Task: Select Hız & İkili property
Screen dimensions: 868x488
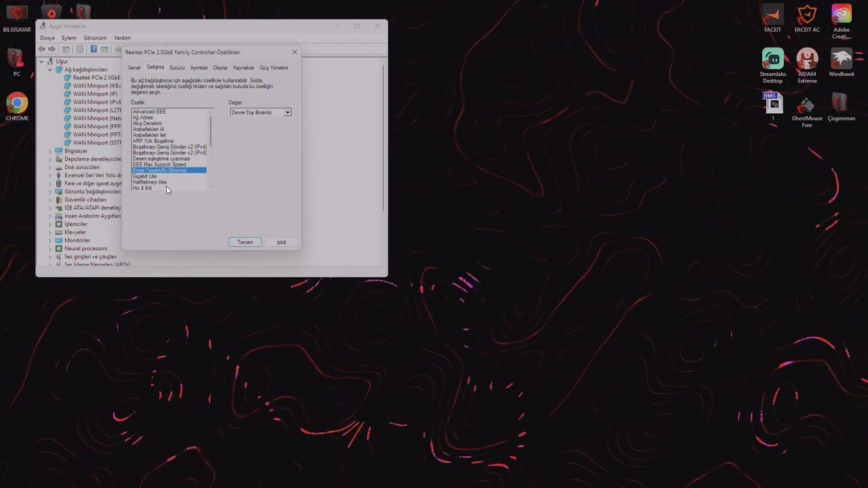Action: pos(142,188)
